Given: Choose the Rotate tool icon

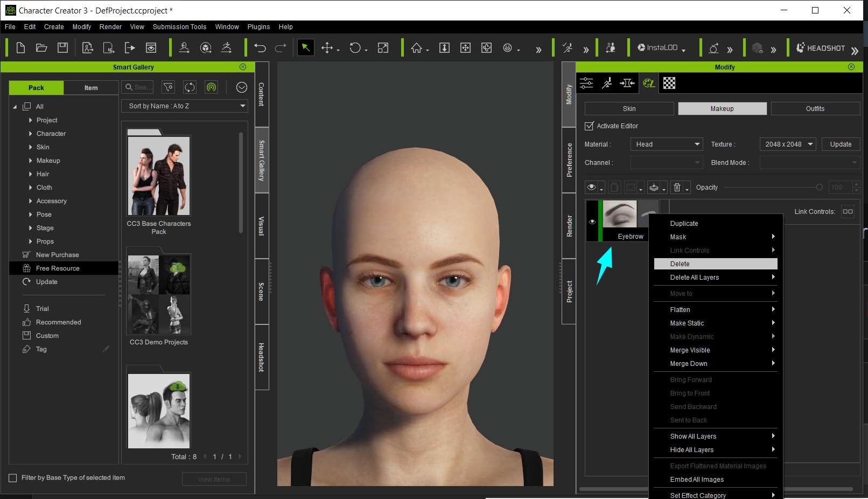Looking at the screenshot, I should coord(355,48).
